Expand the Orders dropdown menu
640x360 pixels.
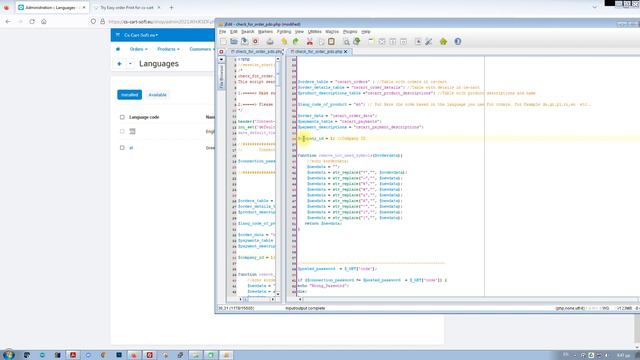pos(138,49)
